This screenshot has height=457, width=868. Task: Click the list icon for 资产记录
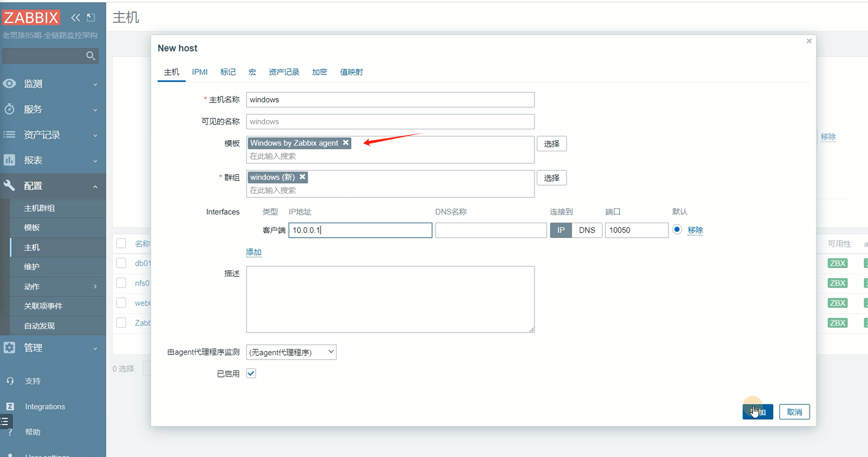(10, 135)
